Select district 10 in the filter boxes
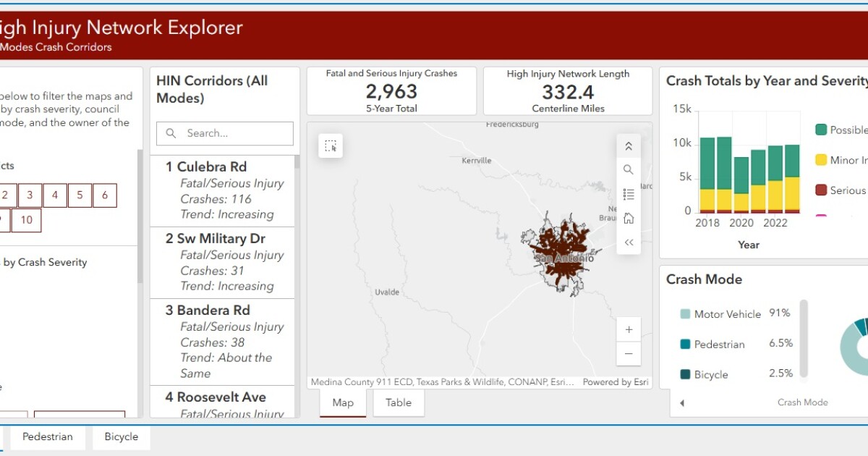 [27, 219]
